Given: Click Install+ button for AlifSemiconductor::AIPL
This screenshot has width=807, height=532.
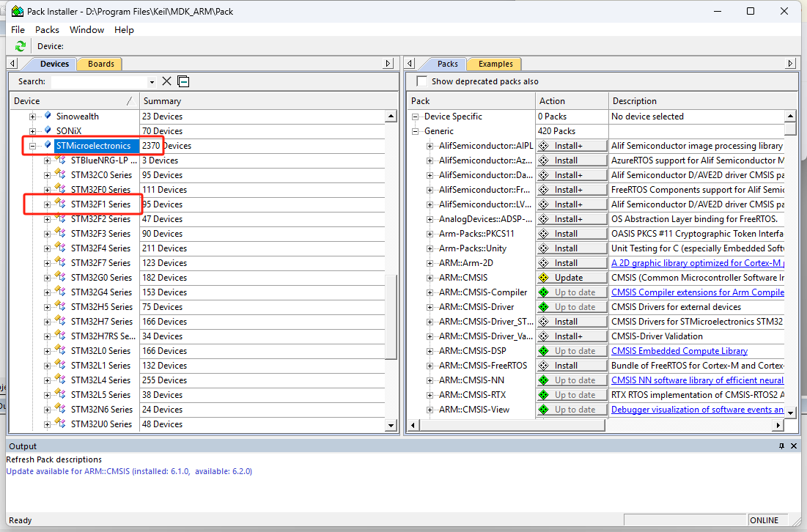Looking at the screenshot, I should [572, 146].
